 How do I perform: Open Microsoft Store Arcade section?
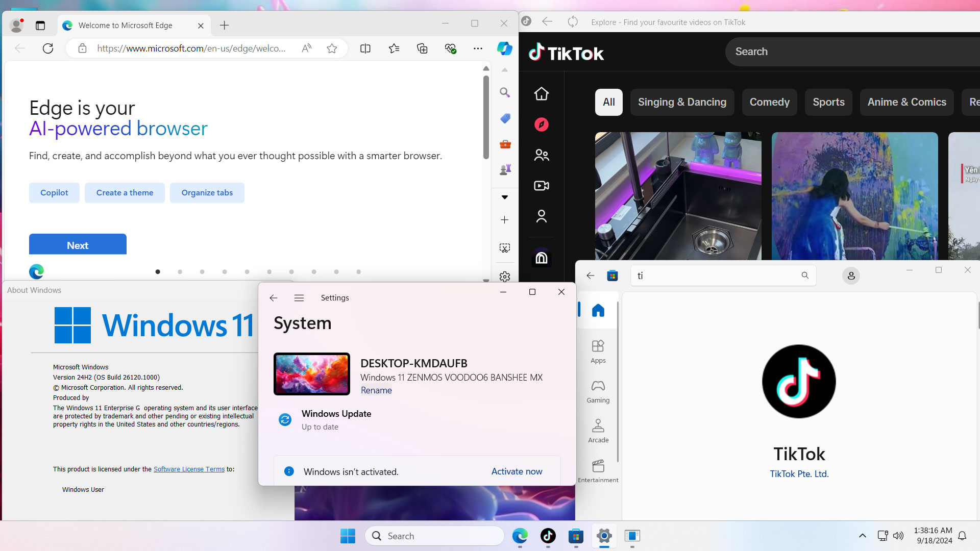coord(598,431)
